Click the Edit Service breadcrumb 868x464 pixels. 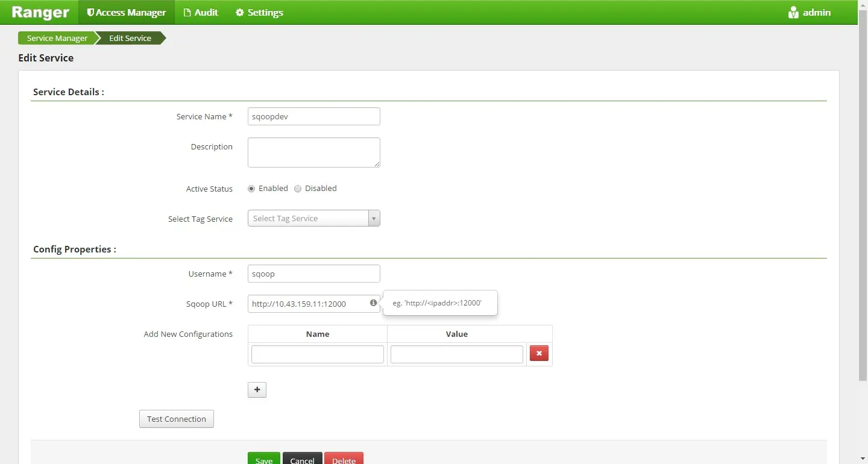[130, 38]
